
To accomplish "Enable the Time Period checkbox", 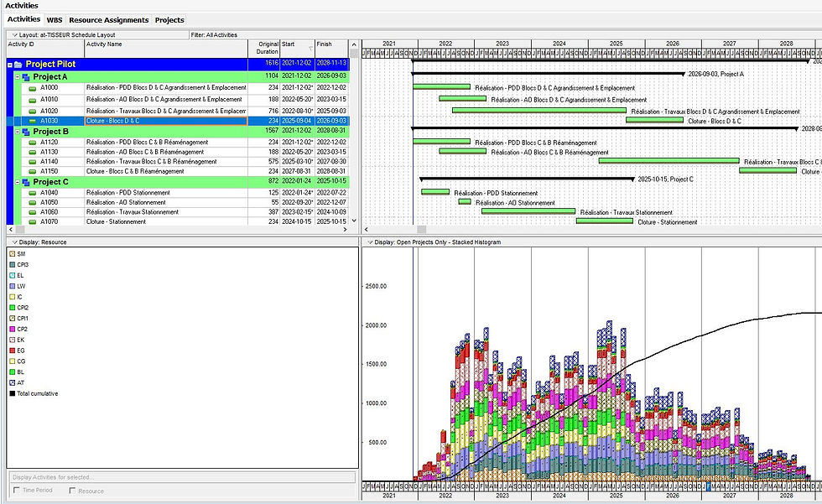I will pyautogui.click(x=17, y=490).
